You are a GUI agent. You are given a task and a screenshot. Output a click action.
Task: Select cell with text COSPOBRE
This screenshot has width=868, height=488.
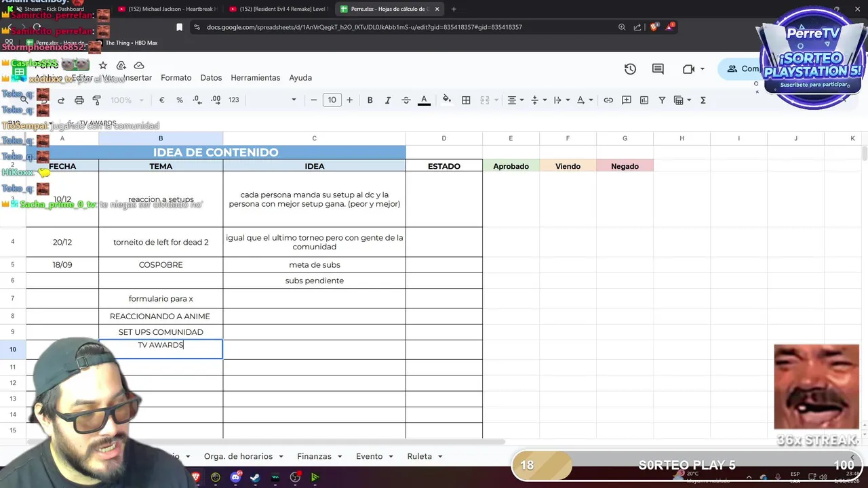[x=161, y=265]
